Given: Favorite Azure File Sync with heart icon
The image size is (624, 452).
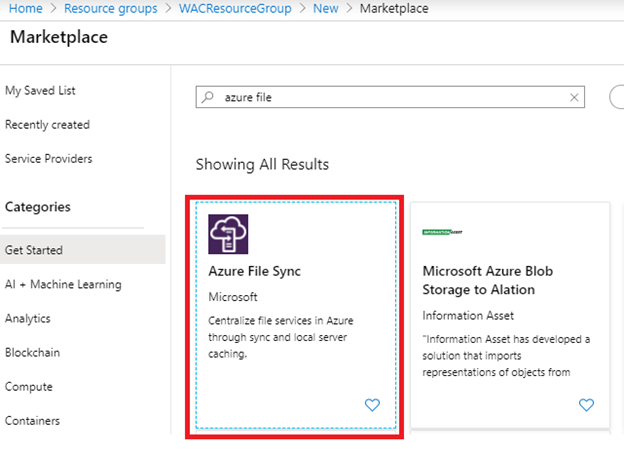Looking at the screenshot, I should tap(372, 405).
